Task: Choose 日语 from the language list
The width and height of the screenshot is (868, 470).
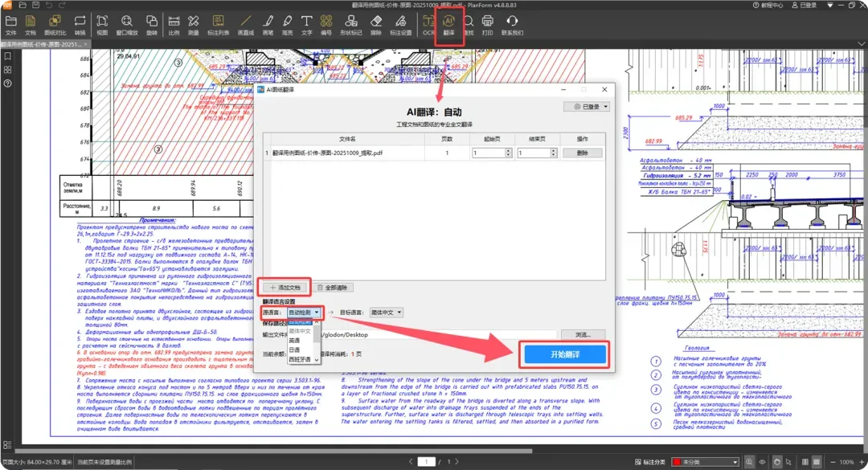Action: [294, 349]
